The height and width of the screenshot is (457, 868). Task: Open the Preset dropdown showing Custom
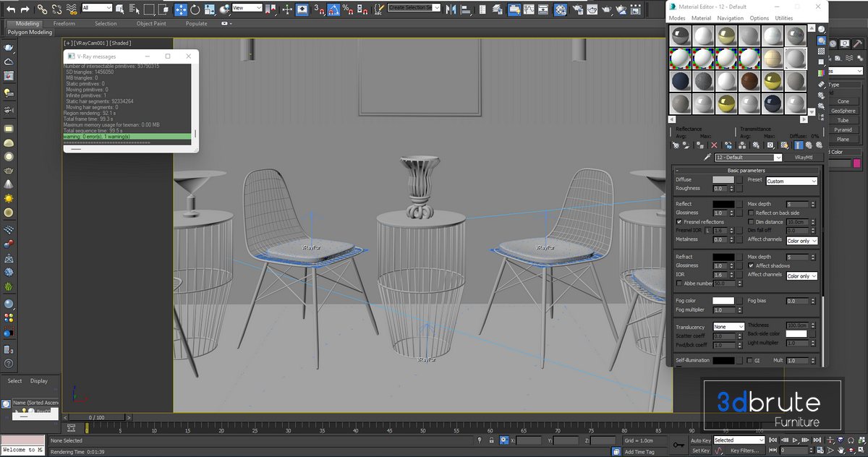[x=791, y=181]
